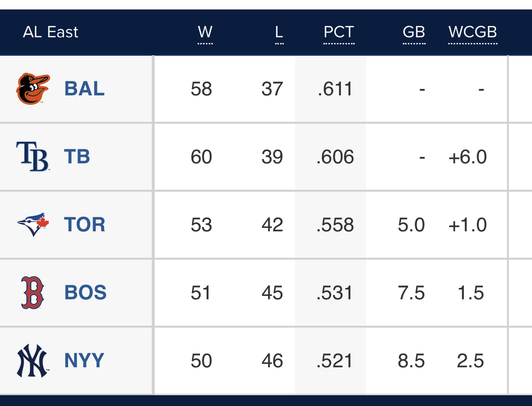
Task: Select Tampa Bay's +6.0 WCGB value
Action: click(x=467, y=157)
